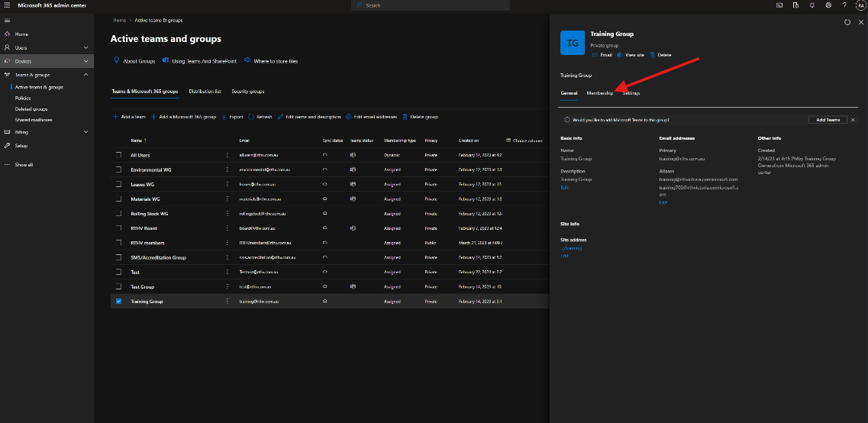The height and width of the screenshot is (423, 868).
Task: Open more actions dots for Test Group
Action: (227, 287)
